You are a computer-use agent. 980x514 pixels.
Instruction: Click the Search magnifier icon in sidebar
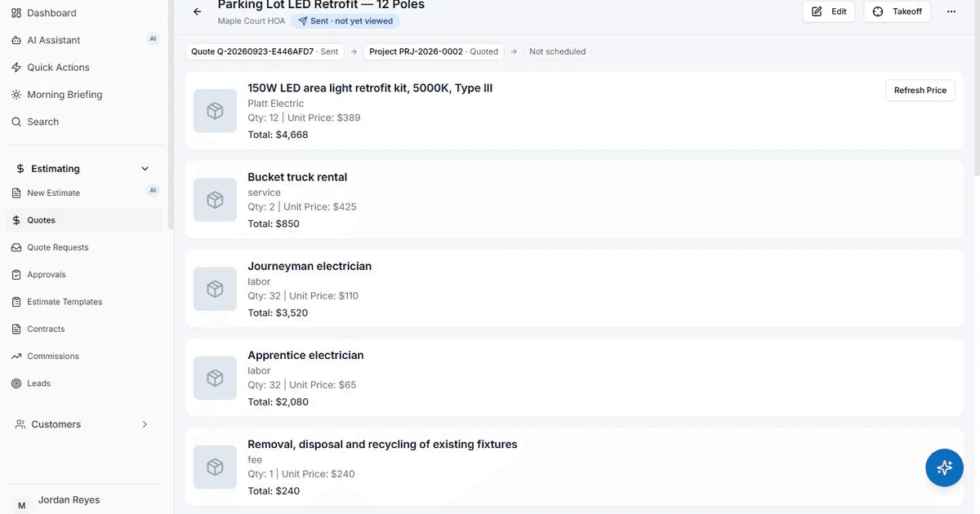pyautogui.click(x=16, y=122)
